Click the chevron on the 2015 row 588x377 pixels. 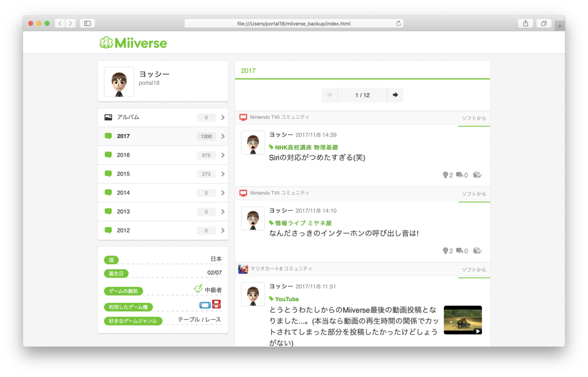pos(223,174)
